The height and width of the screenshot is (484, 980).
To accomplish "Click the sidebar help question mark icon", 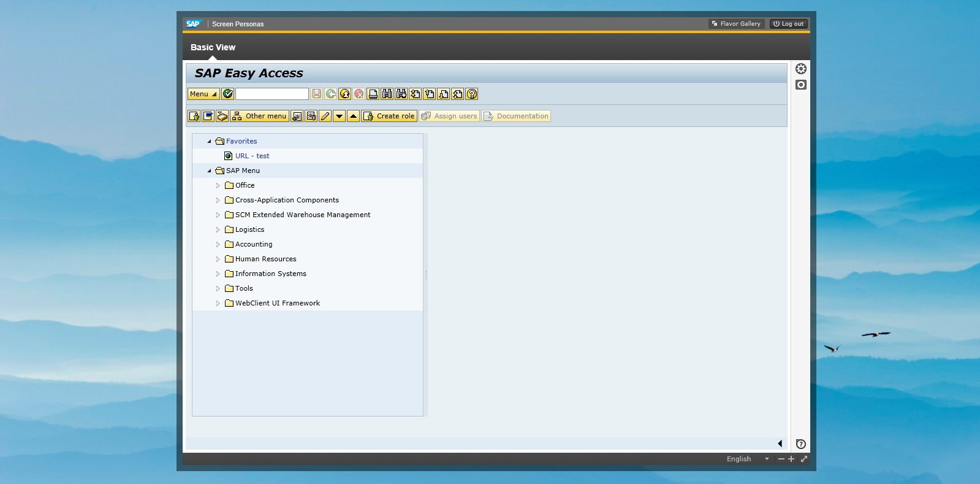I will tap(801, 444).
